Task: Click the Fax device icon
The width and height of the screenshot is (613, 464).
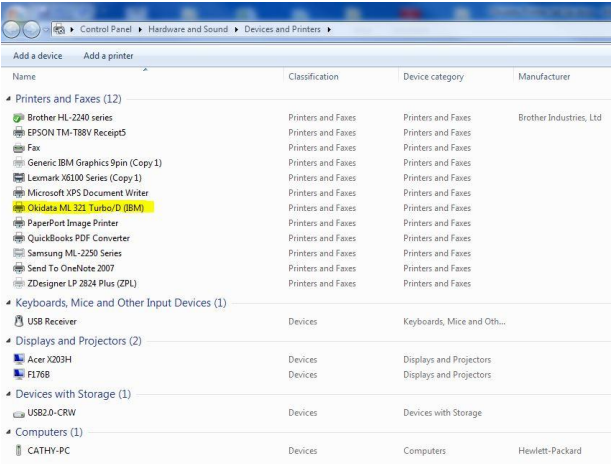Action: click(19, 148)
